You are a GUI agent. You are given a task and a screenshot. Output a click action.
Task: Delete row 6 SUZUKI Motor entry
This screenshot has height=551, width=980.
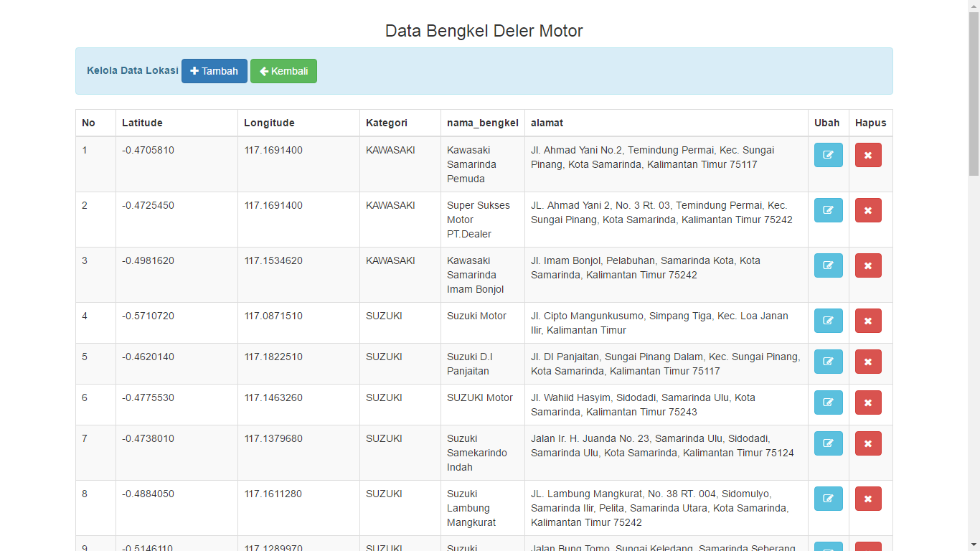868,402
